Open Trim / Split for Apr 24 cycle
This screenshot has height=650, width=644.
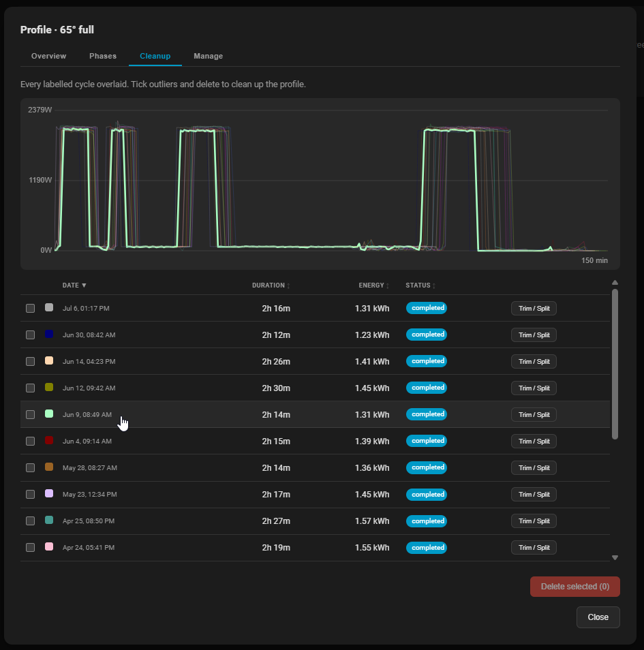pos(534,548)
